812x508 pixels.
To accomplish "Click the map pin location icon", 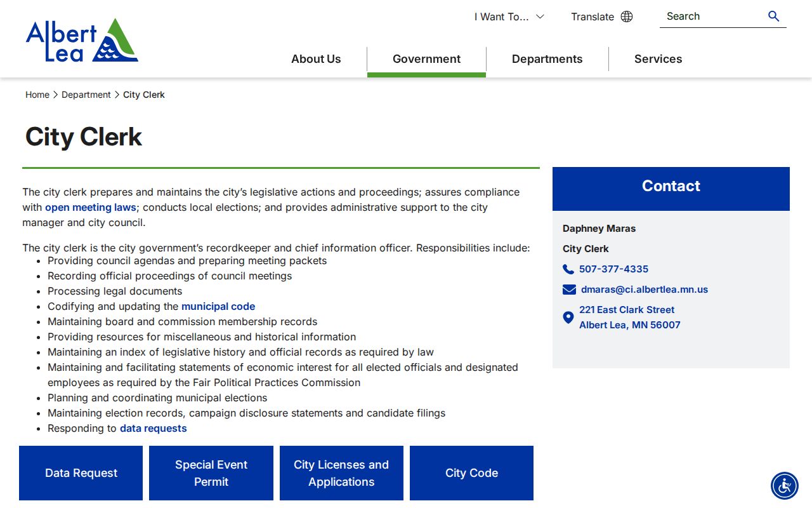I will (568, 317).
